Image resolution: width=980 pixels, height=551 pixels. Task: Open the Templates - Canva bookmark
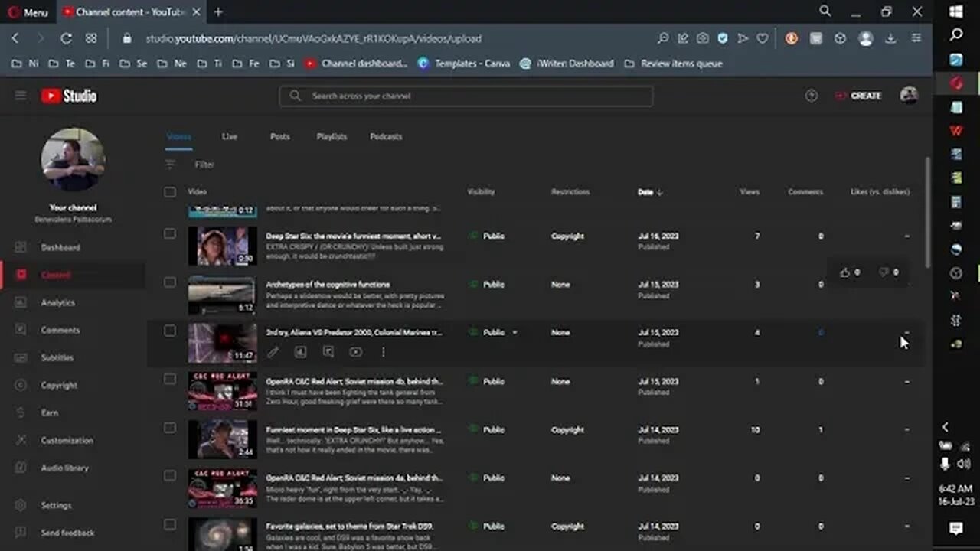click(464, 64)
